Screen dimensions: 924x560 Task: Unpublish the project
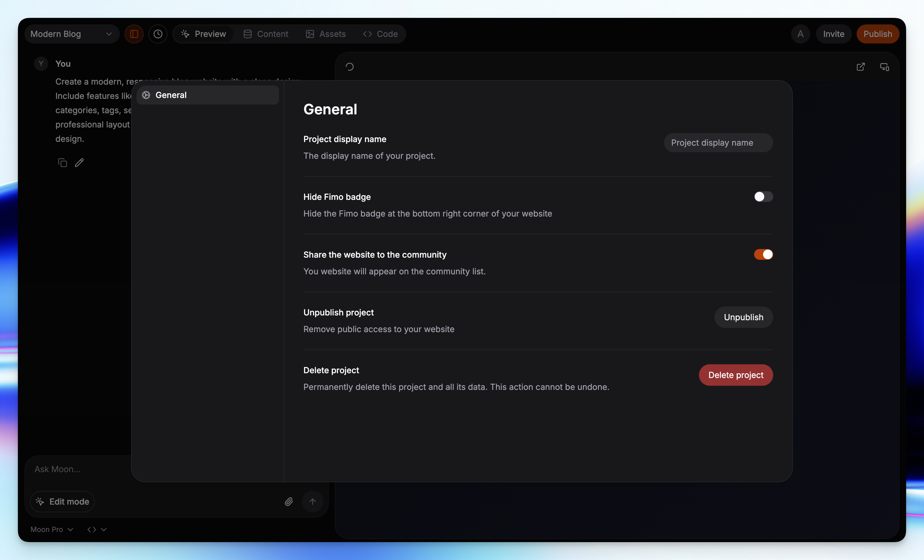[x=743, y=317]
